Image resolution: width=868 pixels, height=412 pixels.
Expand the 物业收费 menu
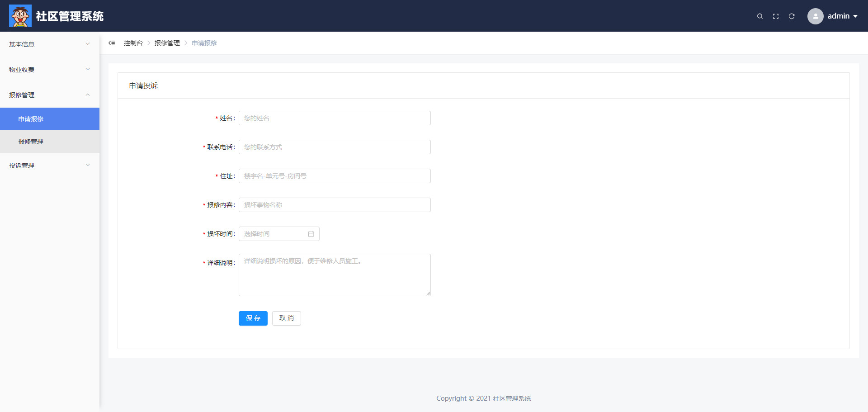point(50,70)
